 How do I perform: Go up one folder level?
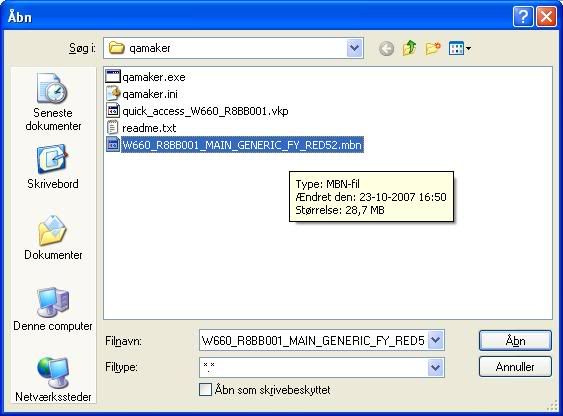coord(409,48)
